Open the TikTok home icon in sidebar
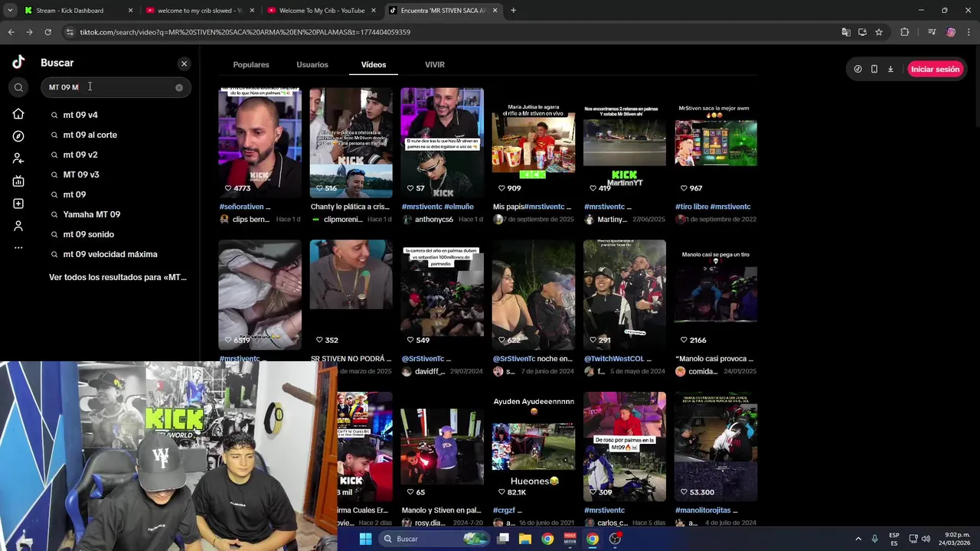 [x=18, y=114]
